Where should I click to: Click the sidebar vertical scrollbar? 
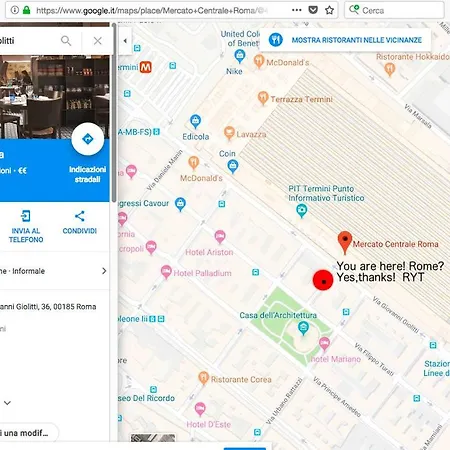[x=114, y=112]
